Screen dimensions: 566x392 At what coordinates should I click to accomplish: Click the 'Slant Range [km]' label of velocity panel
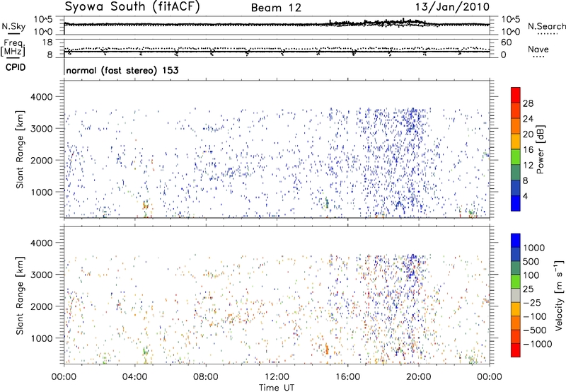point(20,296)
